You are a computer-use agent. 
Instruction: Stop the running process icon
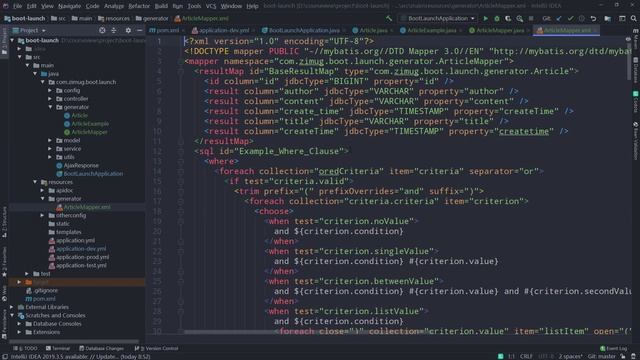(531, 18)
